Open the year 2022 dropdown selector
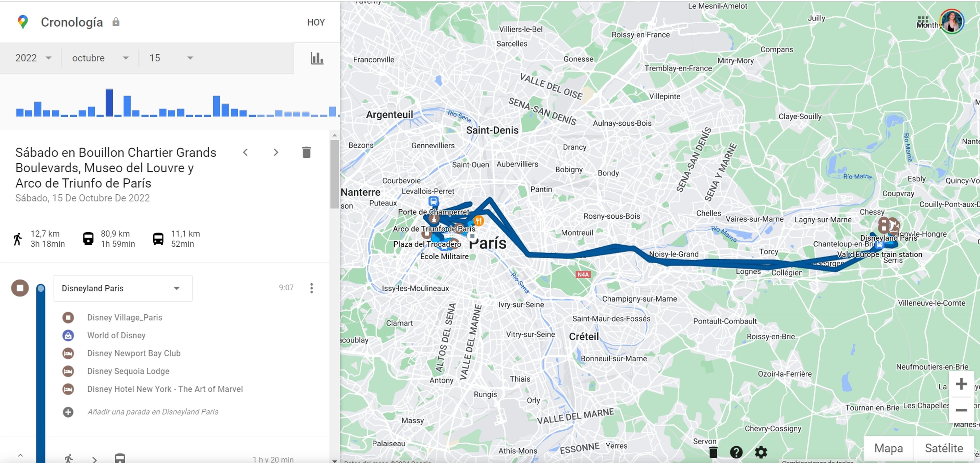 point(32,57)
